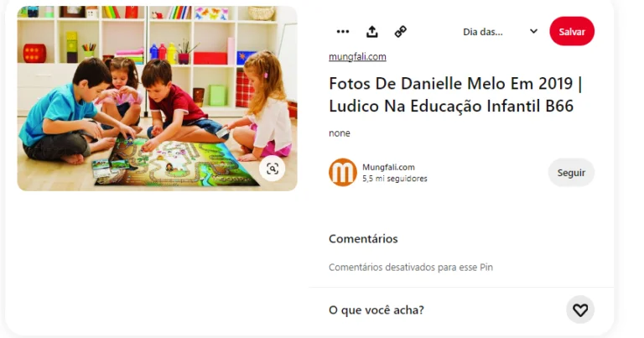Open the pin title Fotos De Danielle Melo

455,95
